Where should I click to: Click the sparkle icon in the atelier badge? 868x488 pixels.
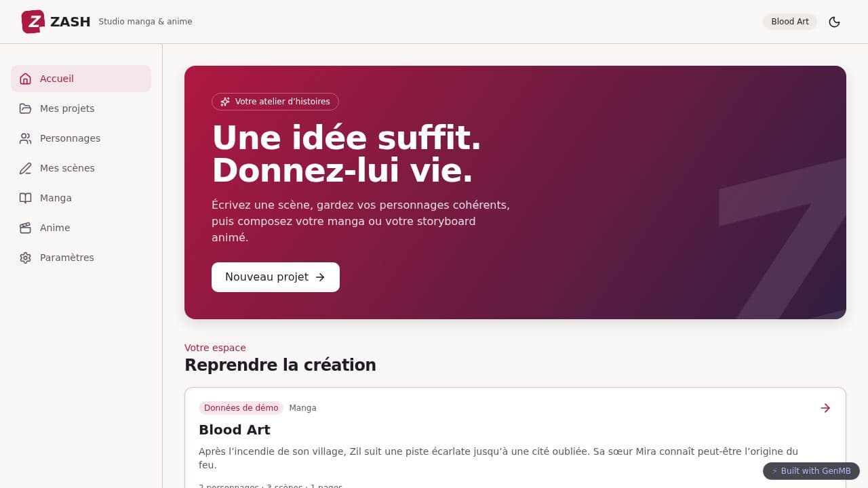pyautogui.click(x=225, y=102)
